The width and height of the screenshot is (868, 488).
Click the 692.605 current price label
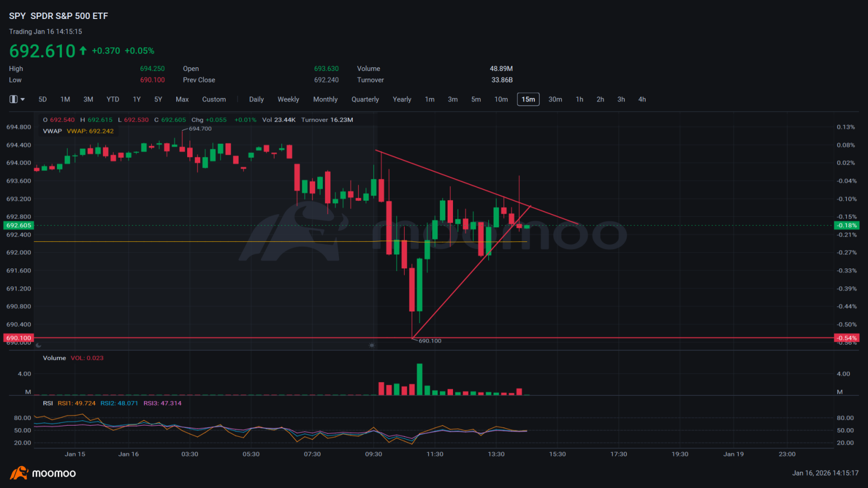(19, 226)
